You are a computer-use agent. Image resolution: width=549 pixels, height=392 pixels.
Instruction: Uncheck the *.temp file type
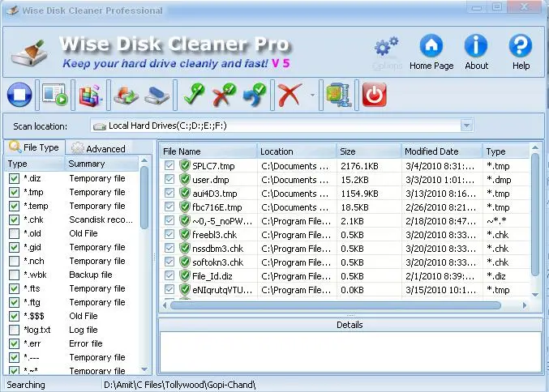(x=14, y=206)
